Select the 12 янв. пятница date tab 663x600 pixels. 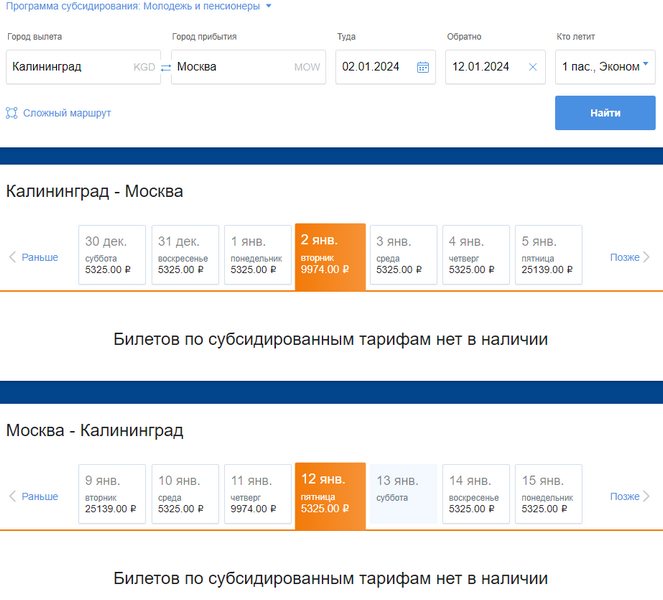[x=330, y=496]
